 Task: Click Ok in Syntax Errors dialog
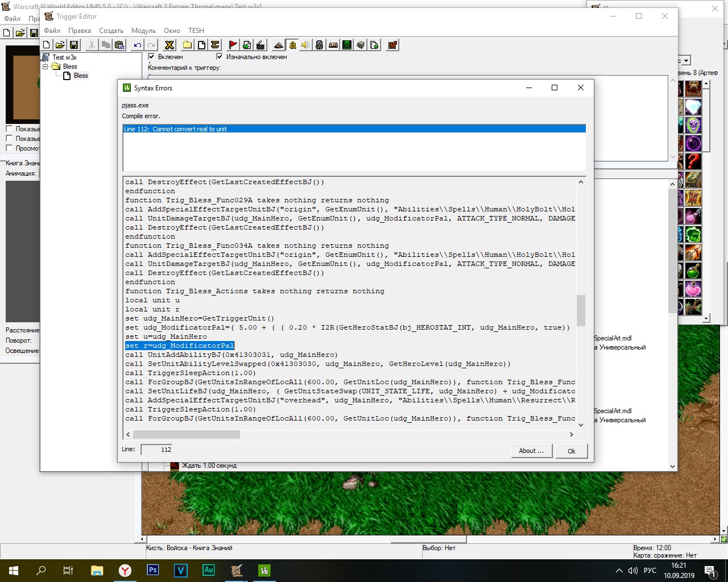[572, 451]
